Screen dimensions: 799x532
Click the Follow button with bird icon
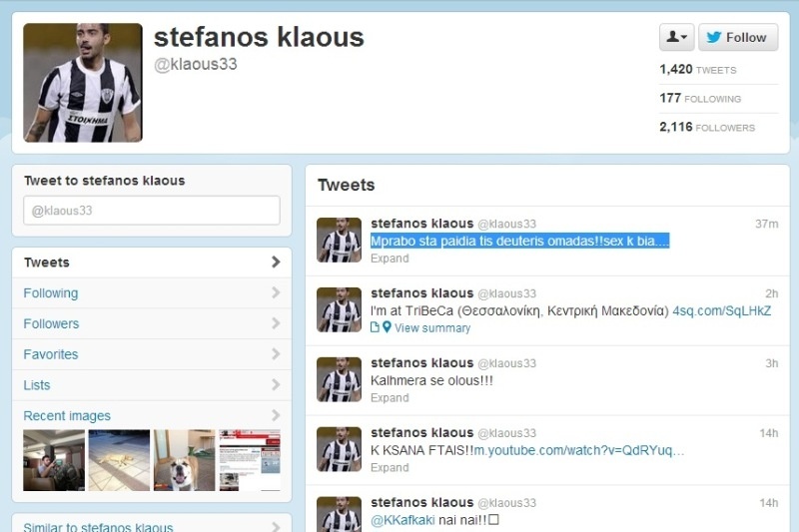click(738, 37)
